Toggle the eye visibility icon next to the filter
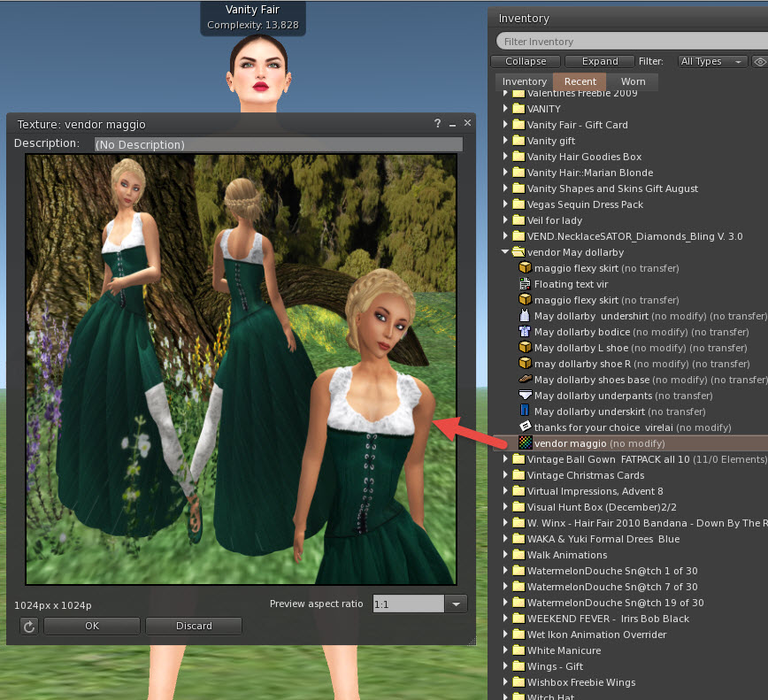The height and width of the screenshot is (700, 768). point(759,61)
